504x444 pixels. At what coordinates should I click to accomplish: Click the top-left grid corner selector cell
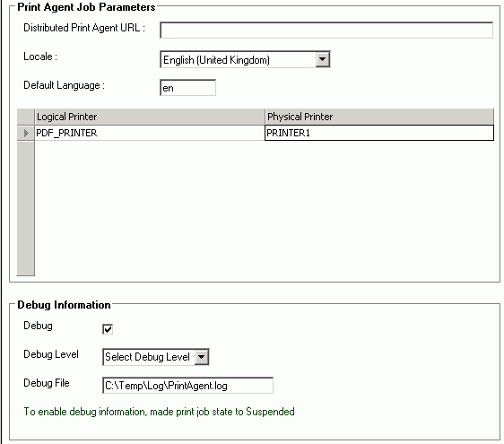[26, 117]
